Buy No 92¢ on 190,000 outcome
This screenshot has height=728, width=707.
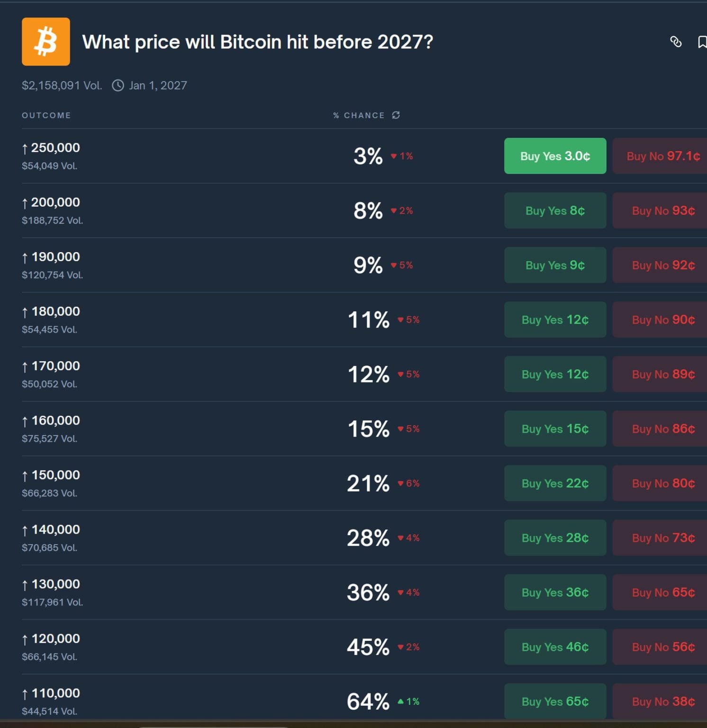tap(662, 265)
